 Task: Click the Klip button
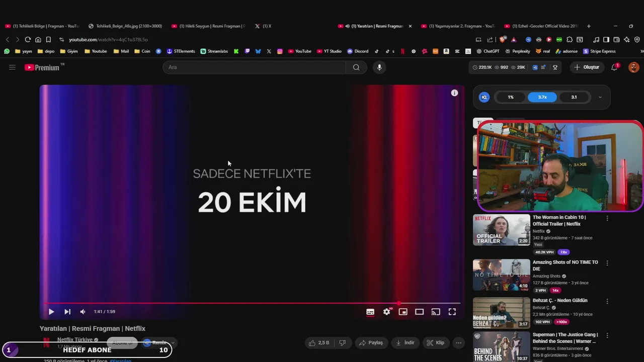[x=436, y=343]
